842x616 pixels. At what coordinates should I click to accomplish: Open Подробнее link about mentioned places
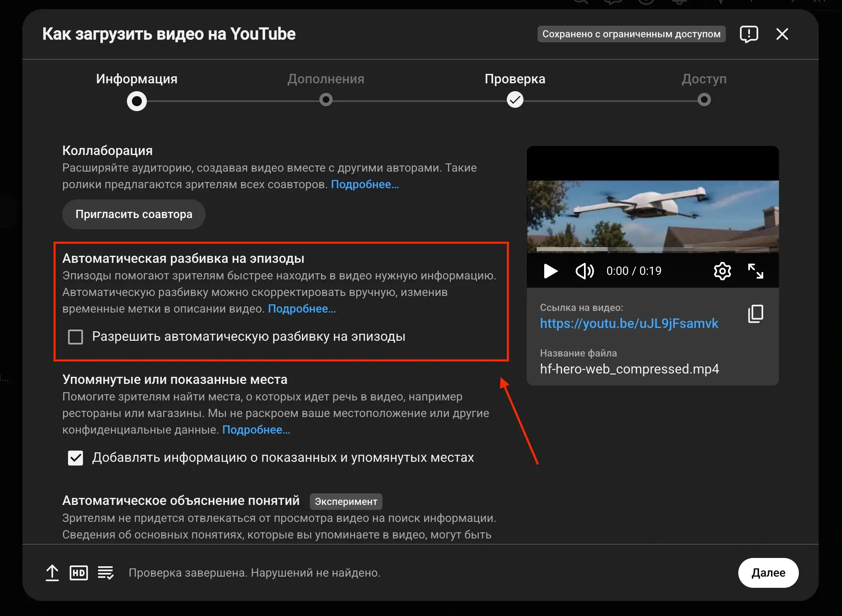(256, 430)
